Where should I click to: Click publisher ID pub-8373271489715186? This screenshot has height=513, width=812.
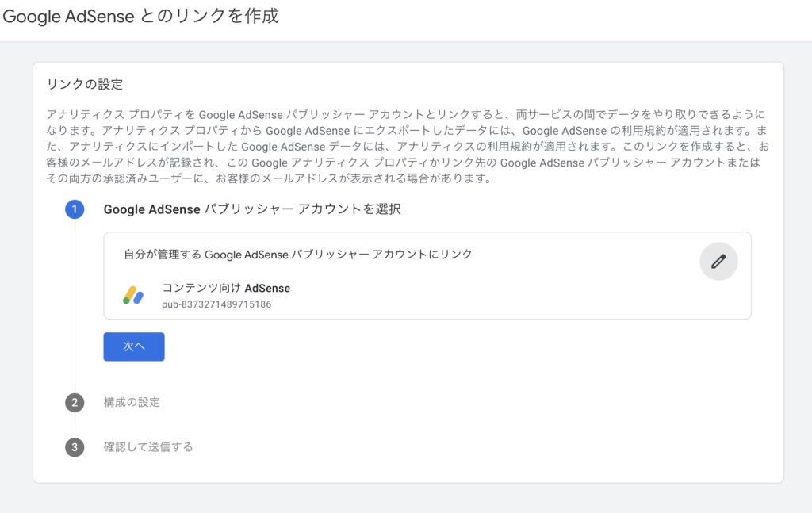(x=216, y=304)
